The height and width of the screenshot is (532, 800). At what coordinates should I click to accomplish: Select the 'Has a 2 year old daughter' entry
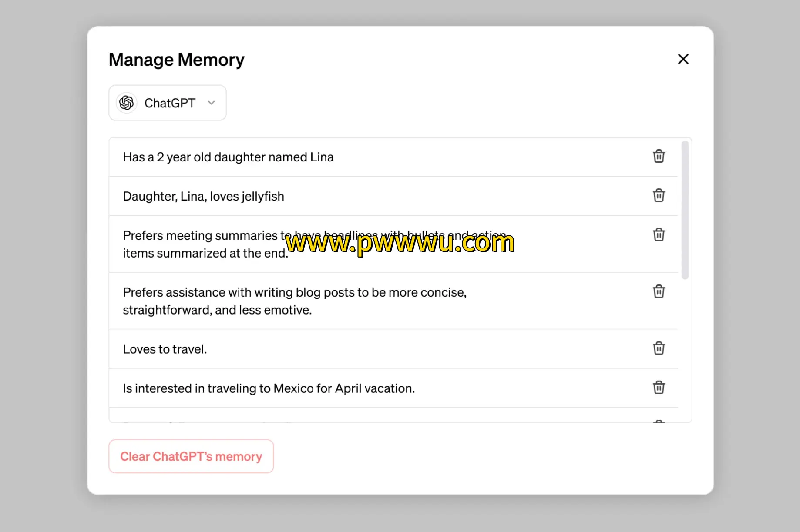pos(228,157)
